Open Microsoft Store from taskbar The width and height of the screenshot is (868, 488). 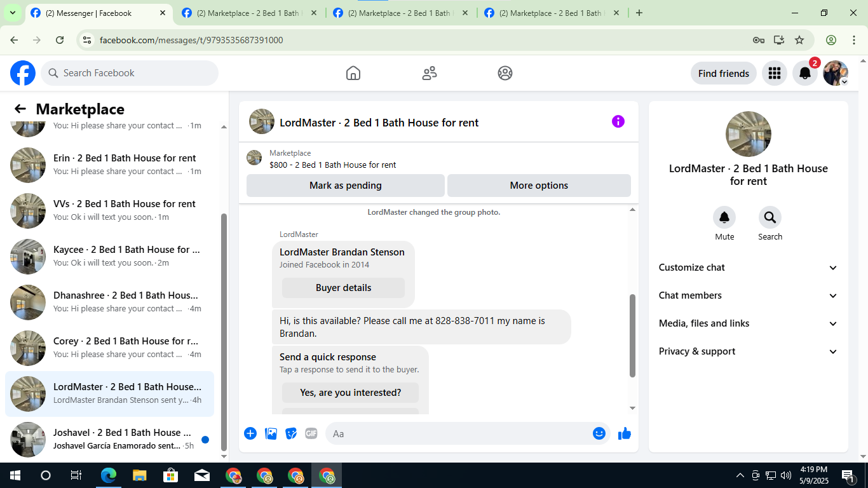(171, 475)
